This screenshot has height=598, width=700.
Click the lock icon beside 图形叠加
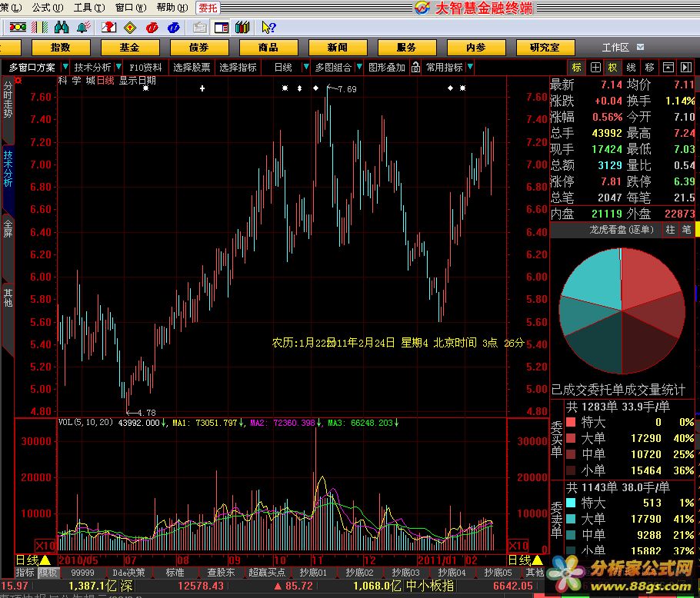tap(415, 68)
